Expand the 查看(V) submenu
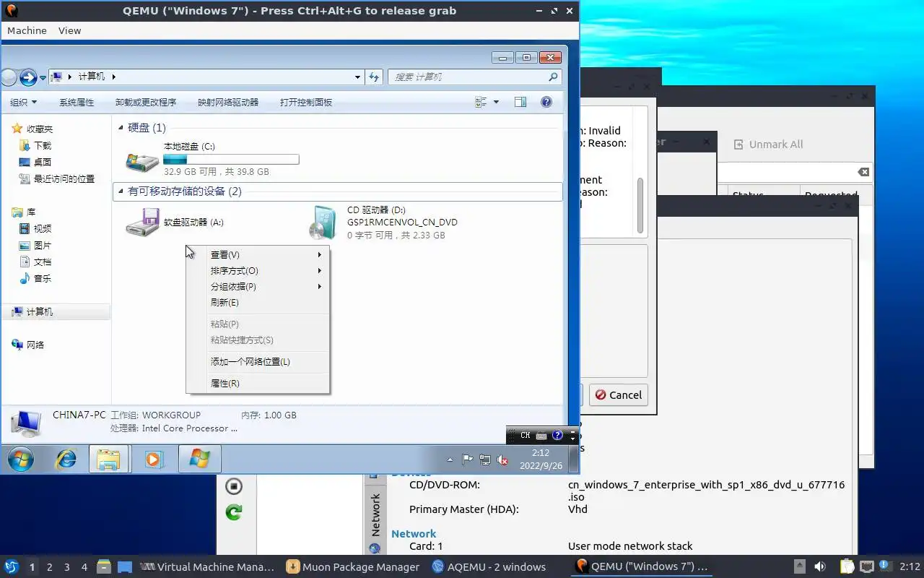Image resolution: width=924 pixels, height=578 pixels. (x=258, y=255)
